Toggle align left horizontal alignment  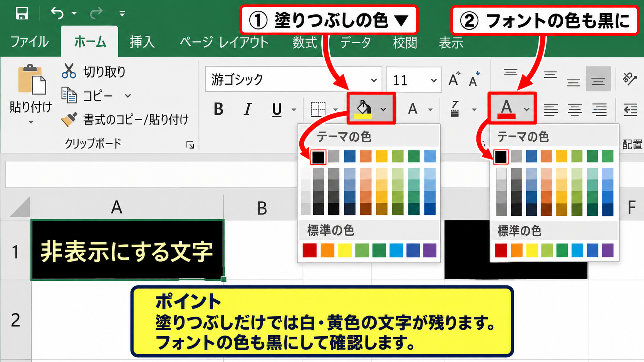coord(551,110)
